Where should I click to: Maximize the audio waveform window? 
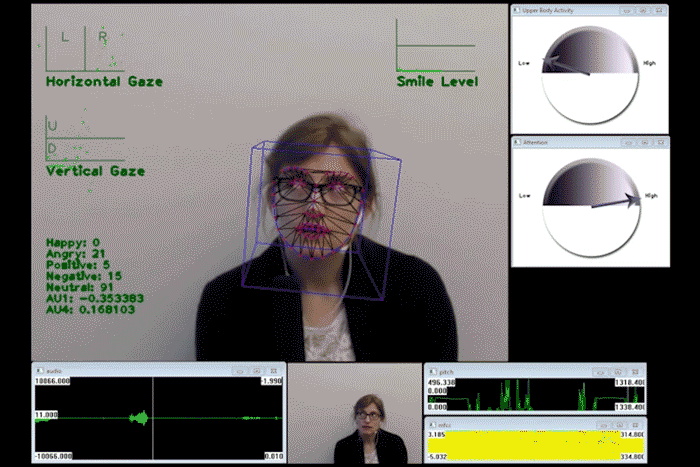coord(257,369)
